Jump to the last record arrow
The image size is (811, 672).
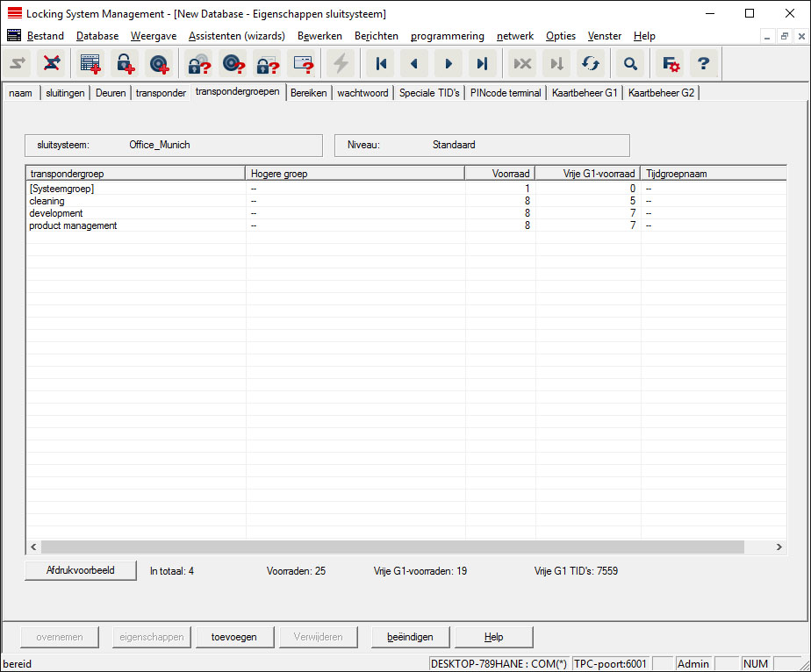point(482,63)
